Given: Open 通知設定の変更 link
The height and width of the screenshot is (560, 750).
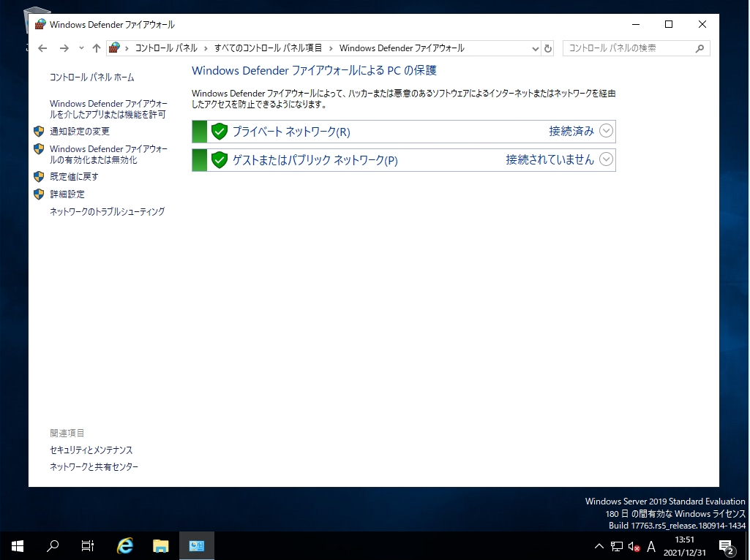Looking at the screenshot, I should [80, 132].
